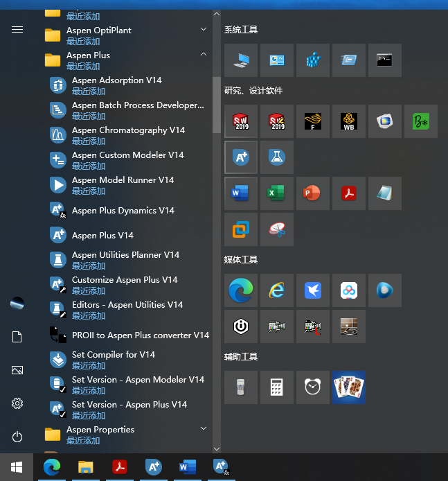Open the Control Panel tile
The image size is (448, 481).
277,60
